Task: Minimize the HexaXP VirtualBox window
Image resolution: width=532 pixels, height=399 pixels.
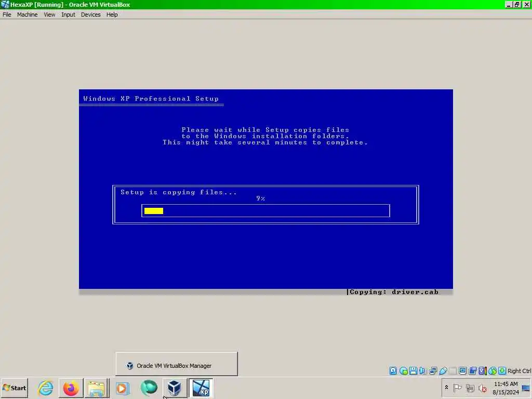Action: [x=508, y=5]
